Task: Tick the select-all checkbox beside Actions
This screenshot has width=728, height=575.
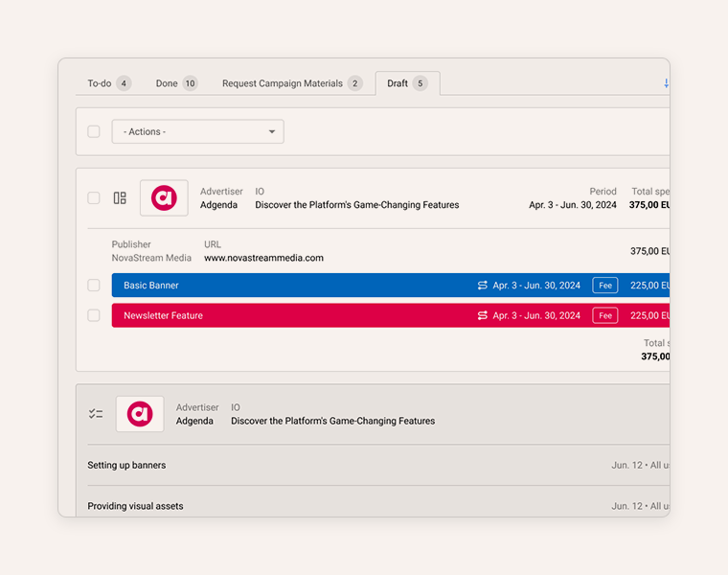Action: click(x=94, y=131)
